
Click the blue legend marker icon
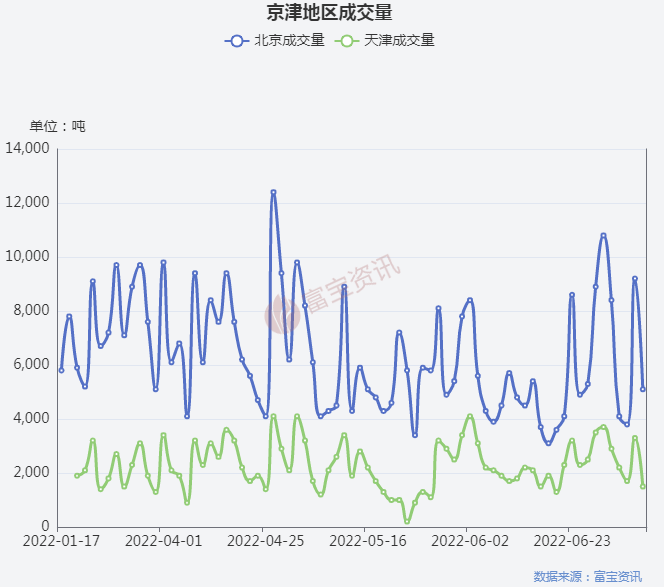click(238, 41)
